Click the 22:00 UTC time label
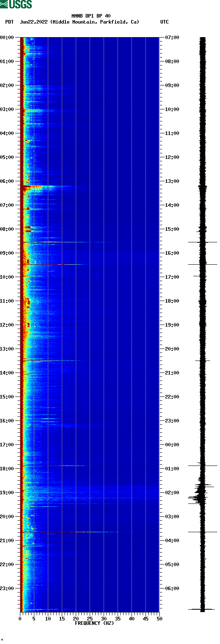This screenshot has width=220, height=644. pyautogui.click(x=172, y=397)
